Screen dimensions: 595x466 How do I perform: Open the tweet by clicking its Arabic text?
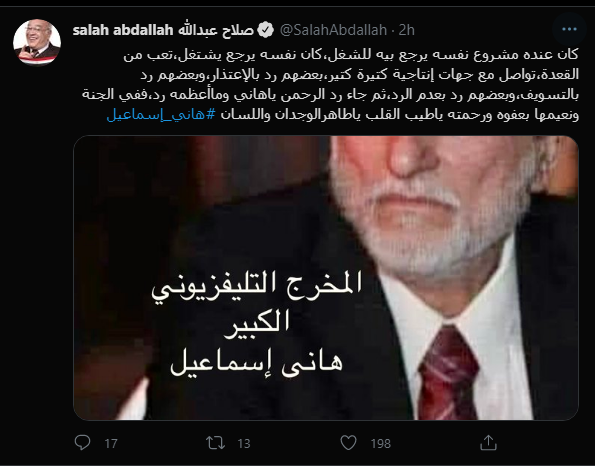click(331, 84)
